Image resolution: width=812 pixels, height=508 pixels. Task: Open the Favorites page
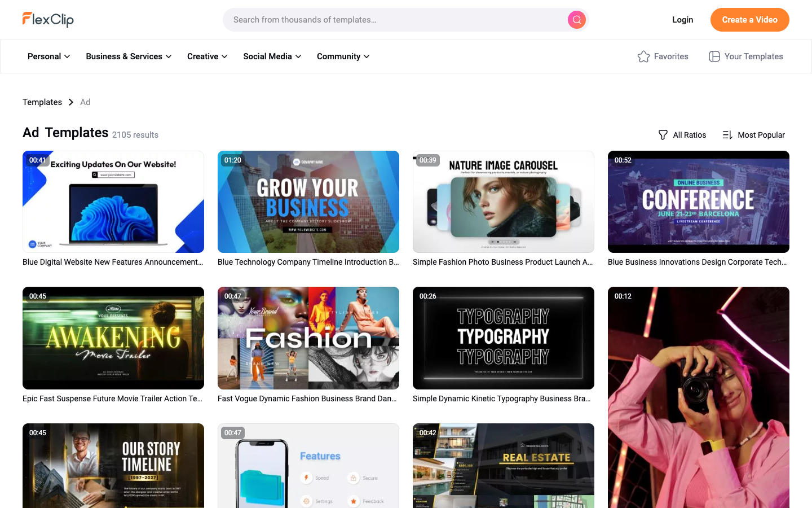coord(663,56)
